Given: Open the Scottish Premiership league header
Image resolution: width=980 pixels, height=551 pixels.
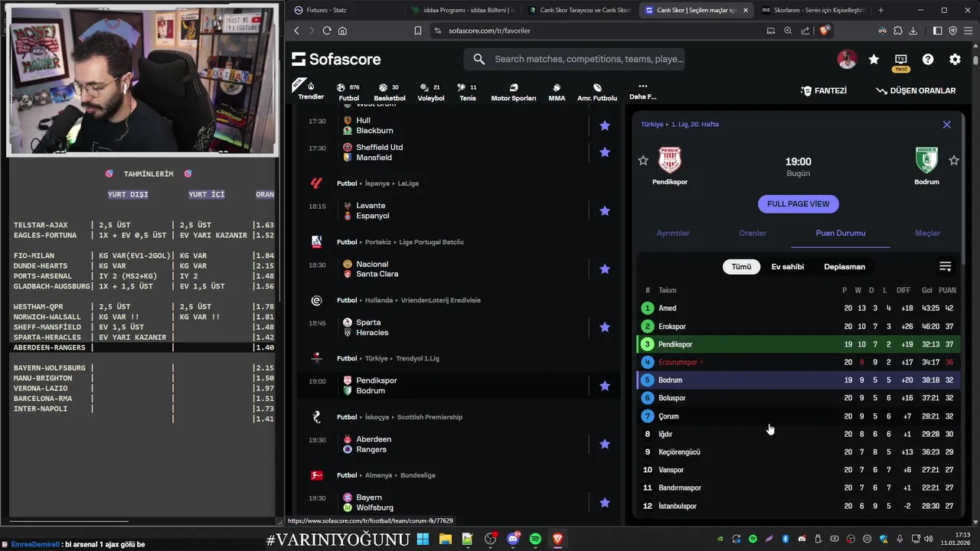Looking at the screenshot, I should tap(430, 417).
